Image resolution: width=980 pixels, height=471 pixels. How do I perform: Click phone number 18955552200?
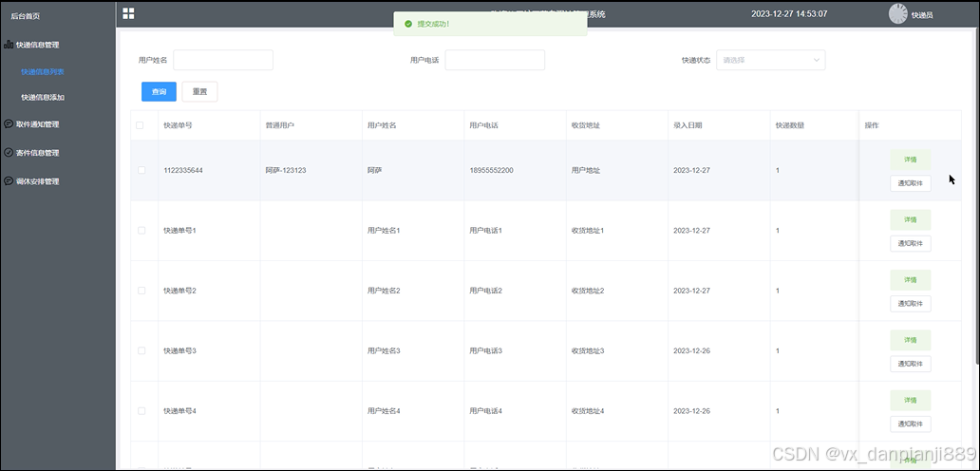491,170
